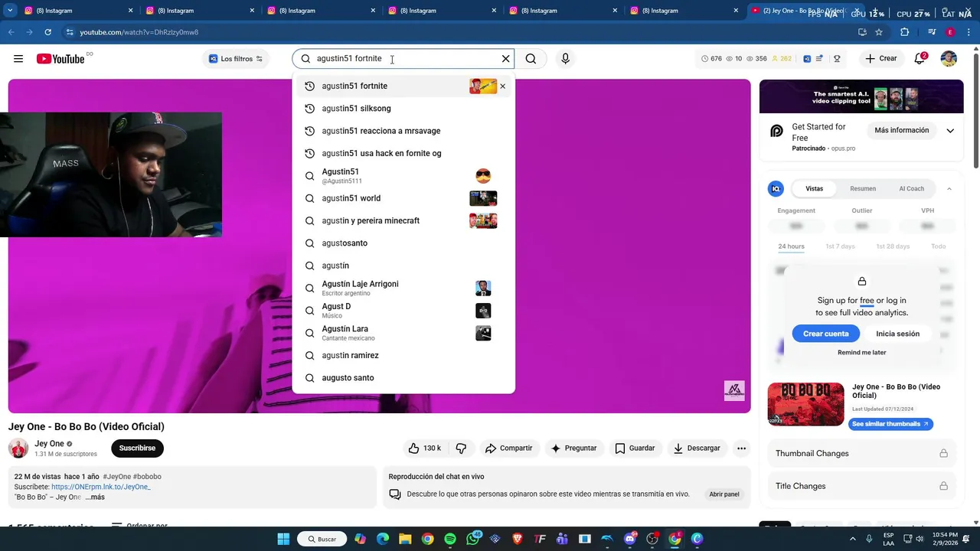Image resolution: width=980 pixels, height=551 pixels.
Task: Switch to the Resumen tab
Action: (863, 189)
